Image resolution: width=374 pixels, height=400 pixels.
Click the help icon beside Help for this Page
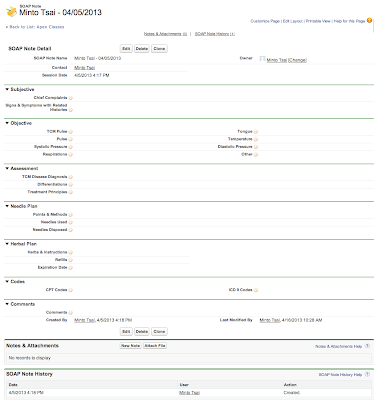tap(369, 20)
